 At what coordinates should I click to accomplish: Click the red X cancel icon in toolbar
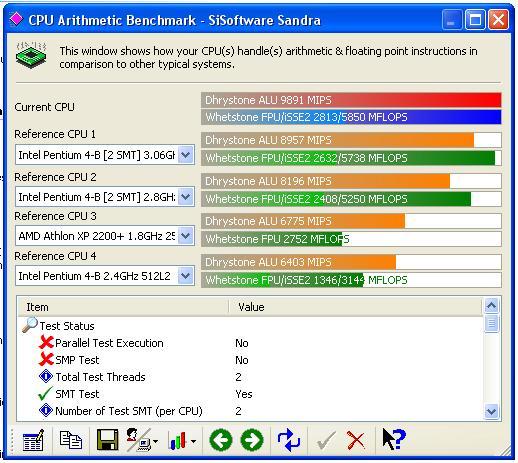[356, 440]
